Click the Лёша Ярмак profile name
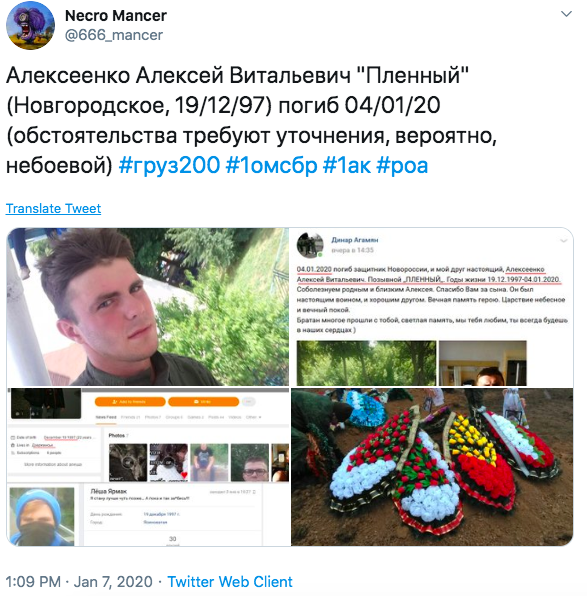587x596 pixels. [109, 491]
